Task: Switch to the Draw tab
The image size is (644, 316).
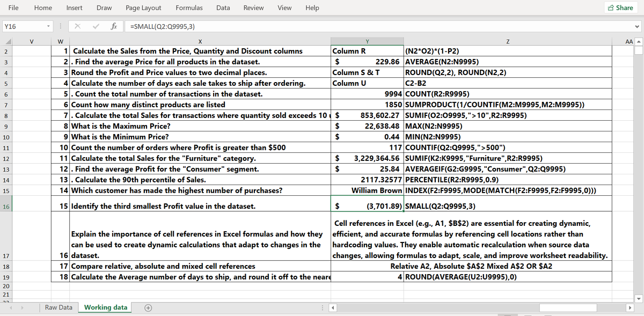Action: [104, 8]
